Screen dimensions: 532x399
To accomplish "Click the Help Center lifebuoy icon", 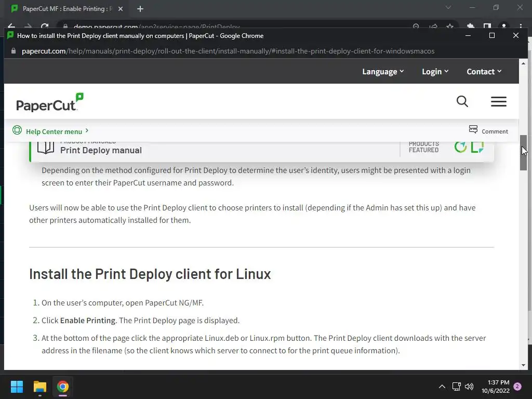I will (17, 130).
